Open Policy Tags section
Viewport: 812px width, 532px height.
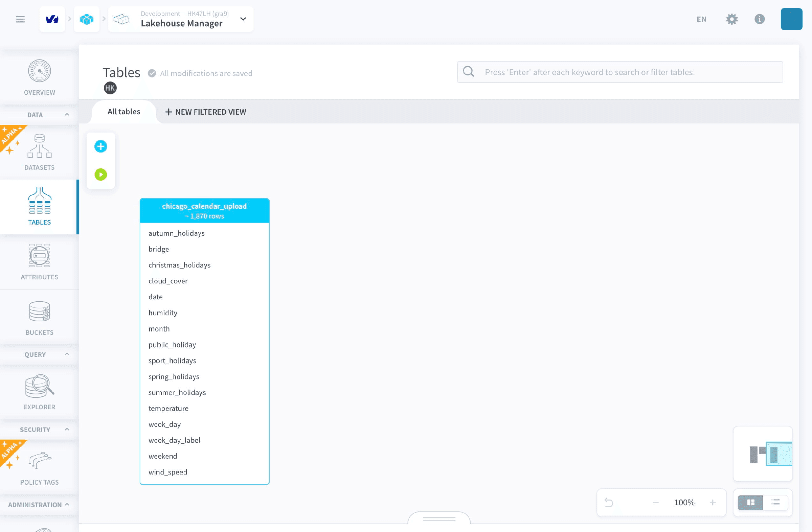[x=40, y=467]
